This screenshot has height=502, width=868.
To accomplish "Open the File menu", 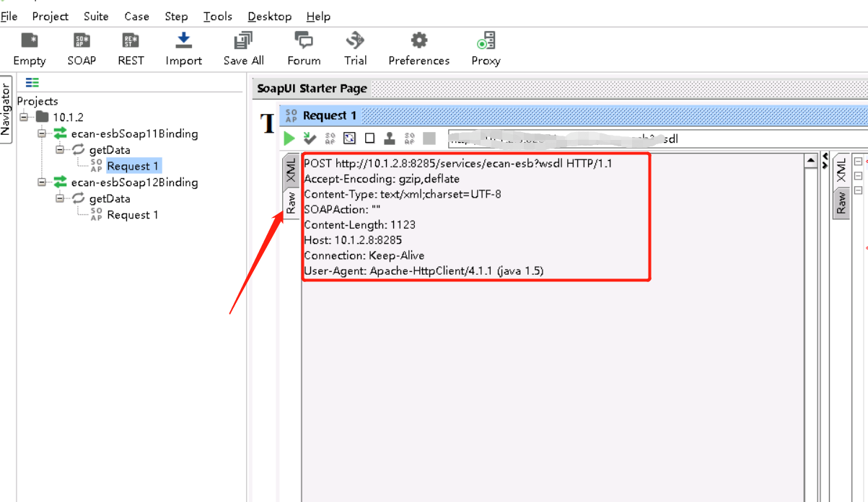I will 9,16.
